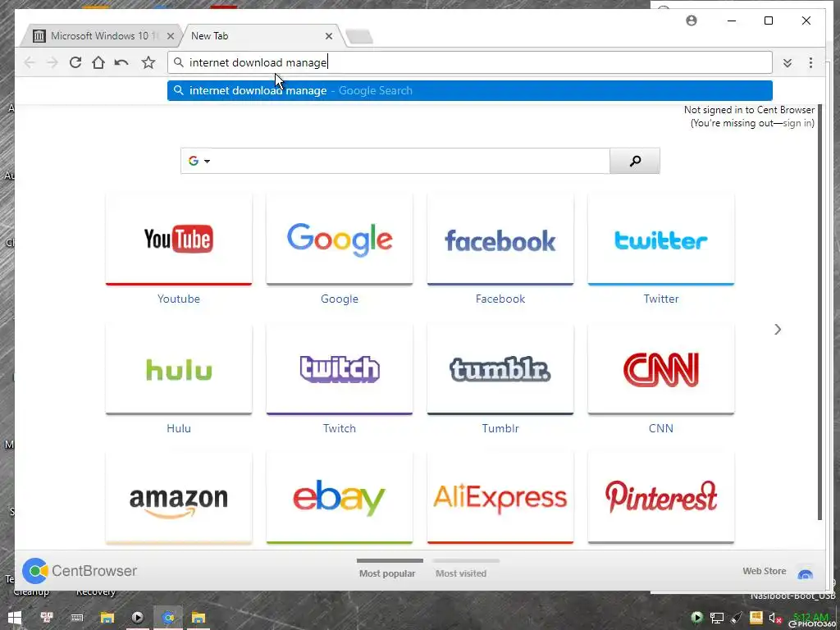This screenshot has height=630, width=840.
Task: Open the Web Store link
Action: click(x=765, y=571)
